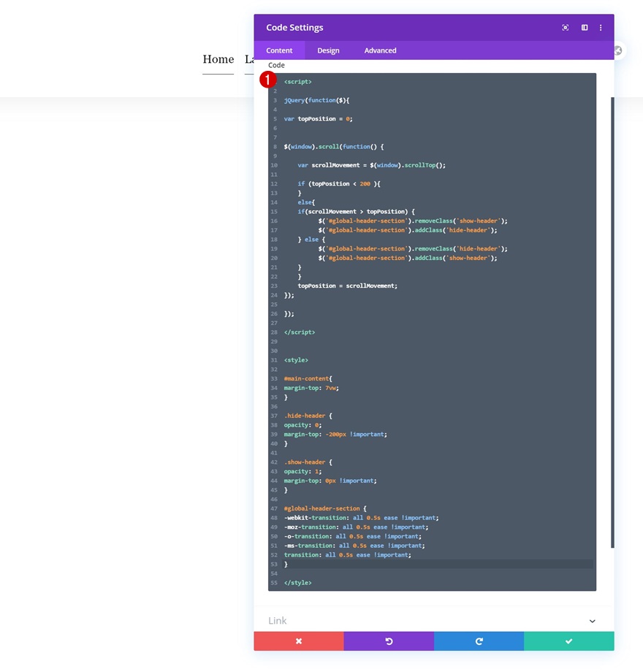643x672 pixels.
Task: Click the expand modal fullscreen icon
Action: tap(566, 28)
